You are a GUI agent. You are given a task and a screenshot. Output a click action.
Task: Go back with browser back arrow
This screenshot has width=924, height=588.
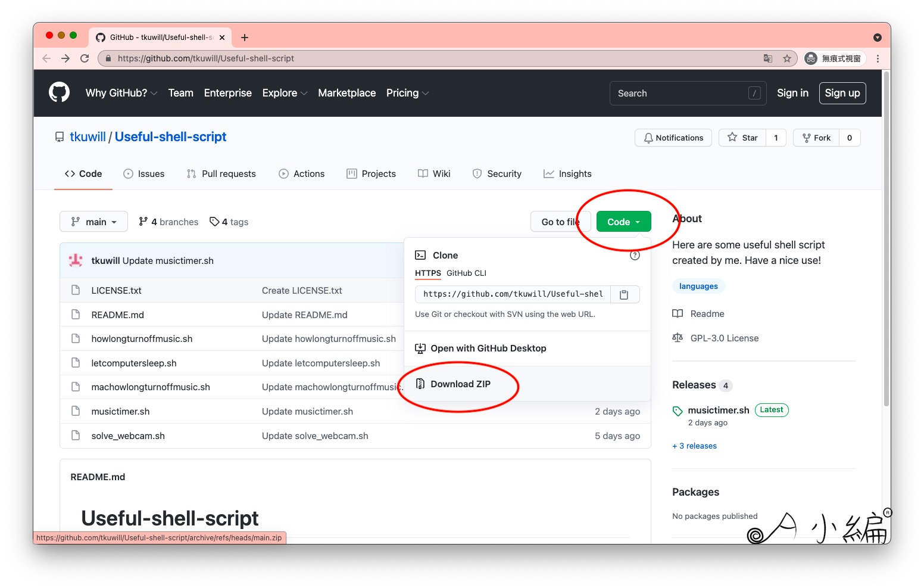tap(46, 58)
